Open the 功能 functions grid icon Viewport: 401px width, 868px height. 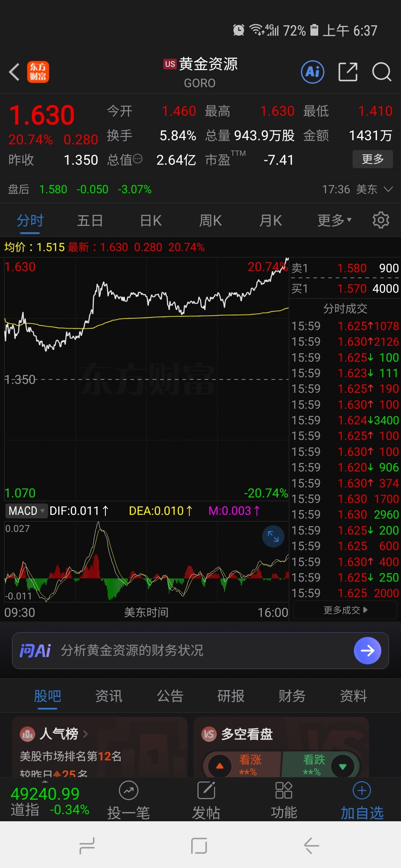[x=284, y=791]
